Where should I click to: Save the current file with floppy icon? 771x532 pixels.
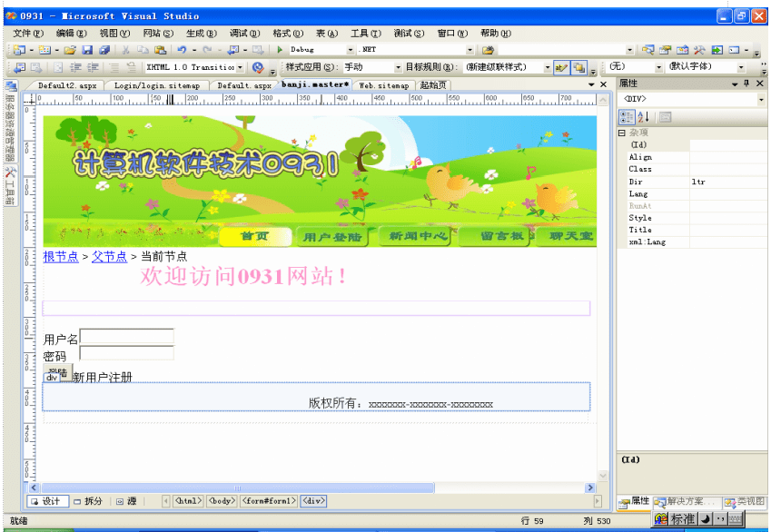point(87,50)
